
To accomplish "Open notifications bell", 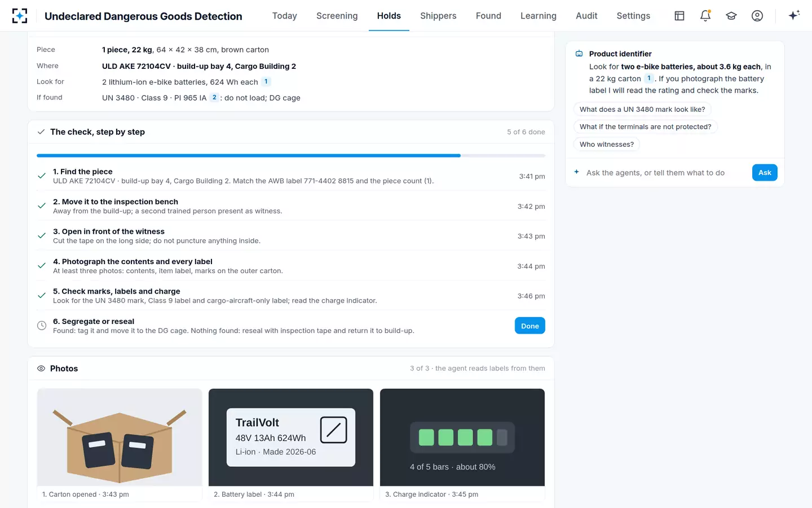I will pos(705,16).
